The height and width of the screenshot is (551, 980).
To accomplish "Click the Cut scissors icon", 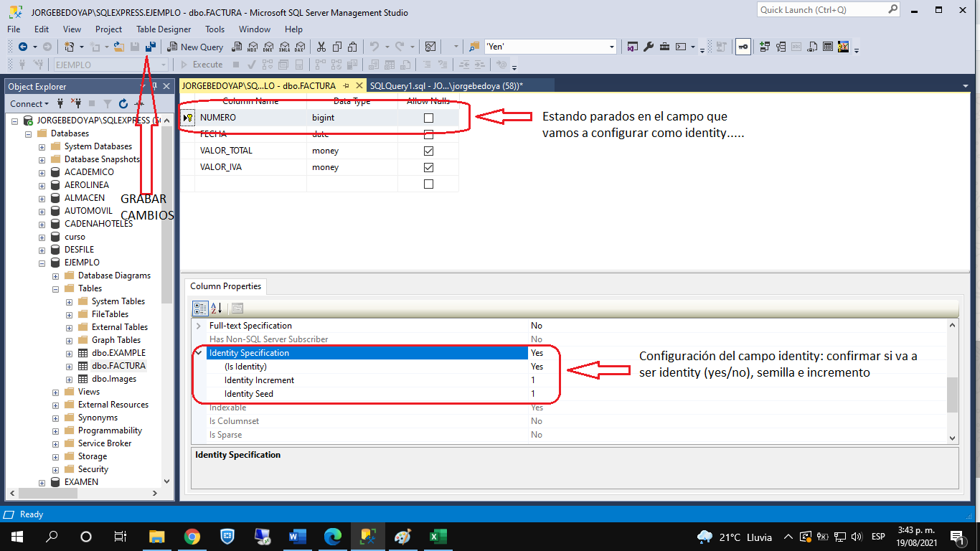I will [x=321, y=47].
